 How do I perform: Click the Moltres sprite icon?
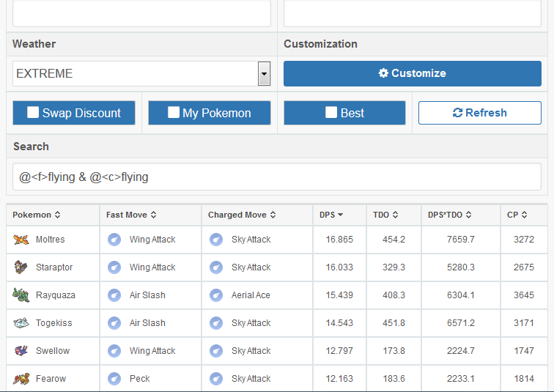tap(21, 240)
